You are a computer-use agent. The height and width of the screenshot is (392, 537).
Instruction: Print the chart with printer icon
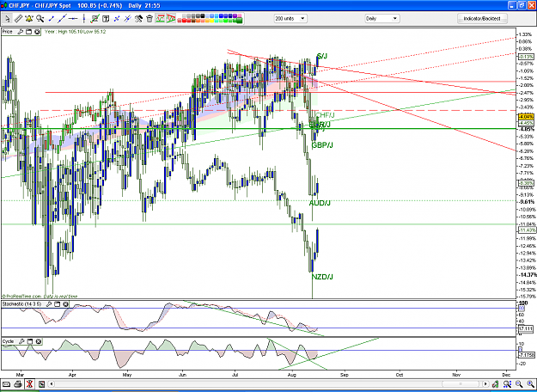point(19,384)
